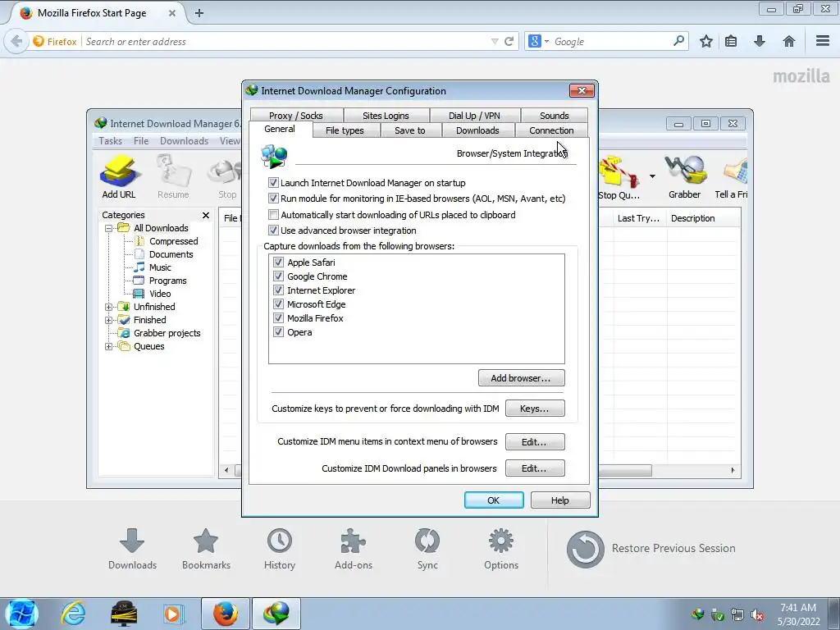
Task: Expand the Finished category node
Action: pos(109,320)
